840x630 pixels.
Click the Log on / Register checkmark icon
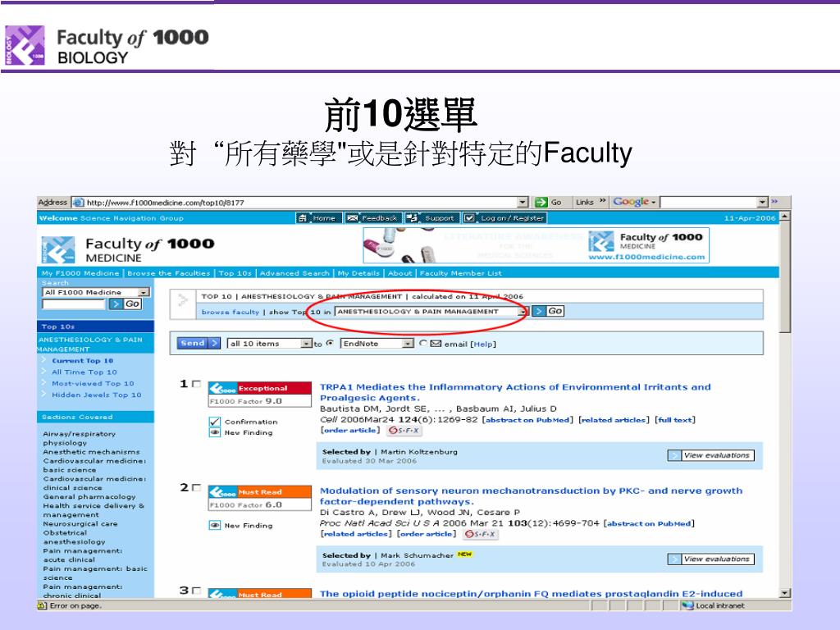tap(469, 218)
